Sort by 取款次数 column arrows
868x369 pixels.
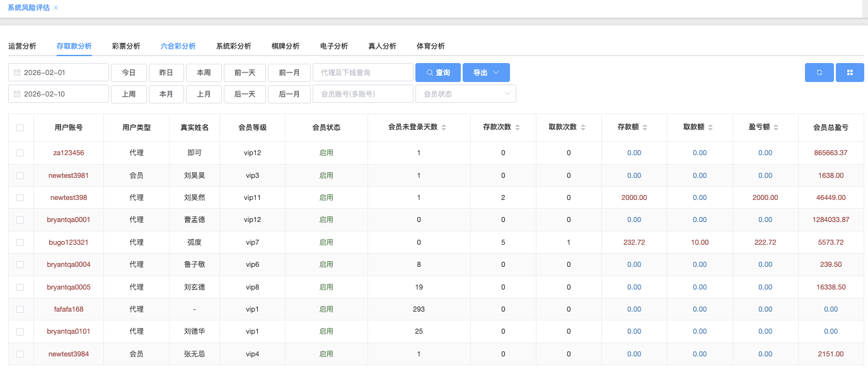click(x=583, y=127)
